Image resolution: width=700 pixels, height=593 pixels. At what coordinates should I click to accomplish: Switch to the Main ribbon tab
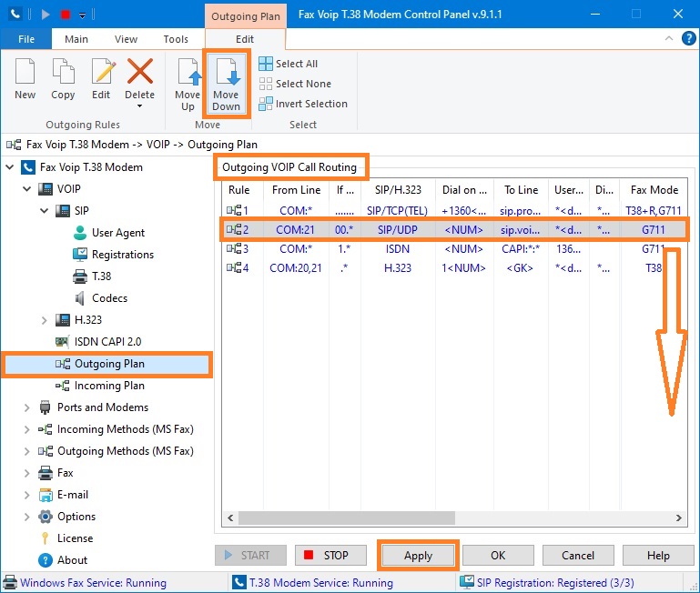(76, 39)
